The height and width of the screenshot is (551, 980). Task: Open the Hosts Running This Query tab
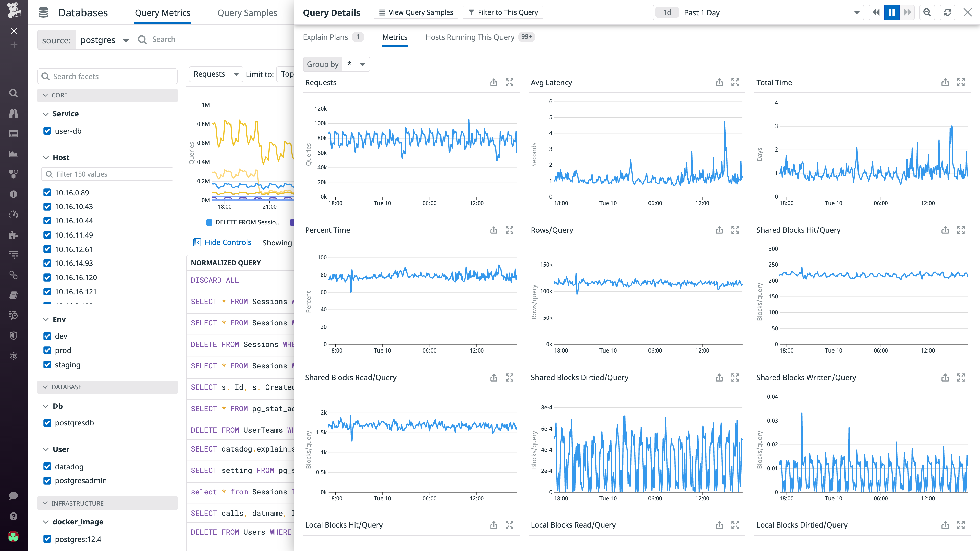click(470, 37)
